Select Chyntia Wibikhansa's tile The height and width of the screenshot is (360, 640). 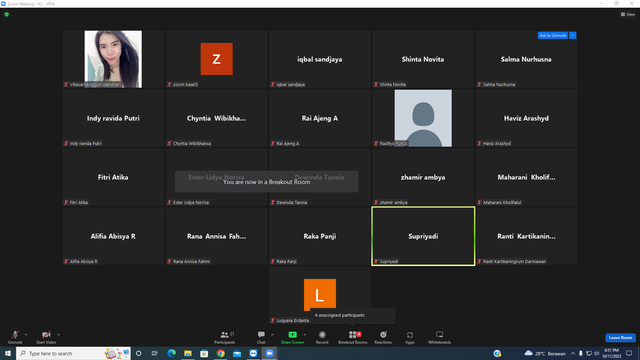(x=216, y=118)
